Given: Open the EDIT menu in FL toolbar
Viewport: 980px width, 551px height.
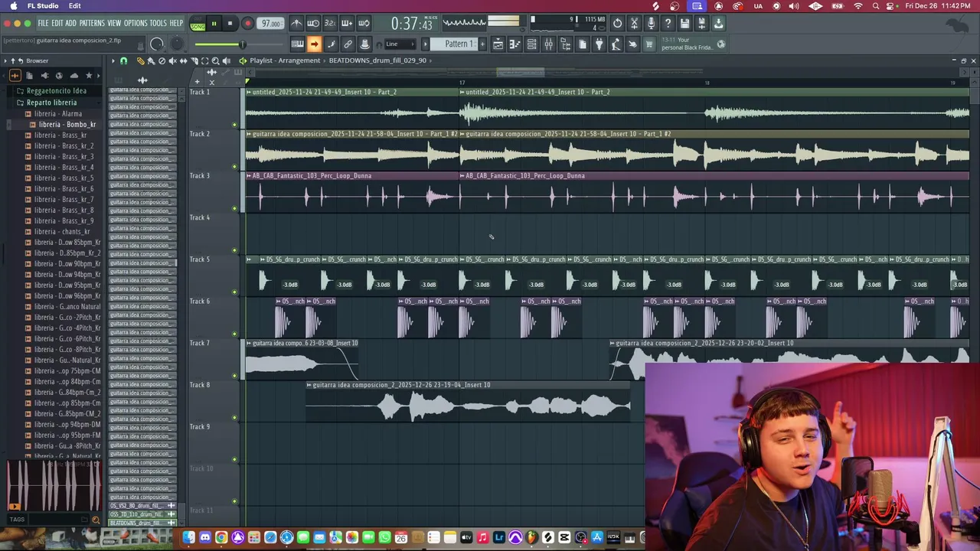Looking at the screenshot, I should click(x=57, y=24).
